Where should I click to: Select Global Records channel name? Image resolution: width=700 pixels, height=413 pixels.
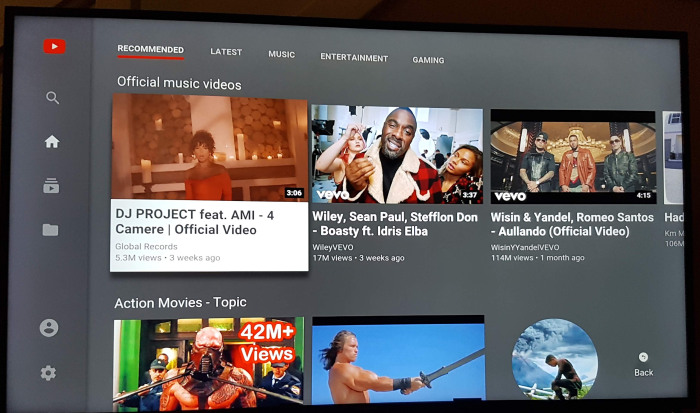[146, 246]
